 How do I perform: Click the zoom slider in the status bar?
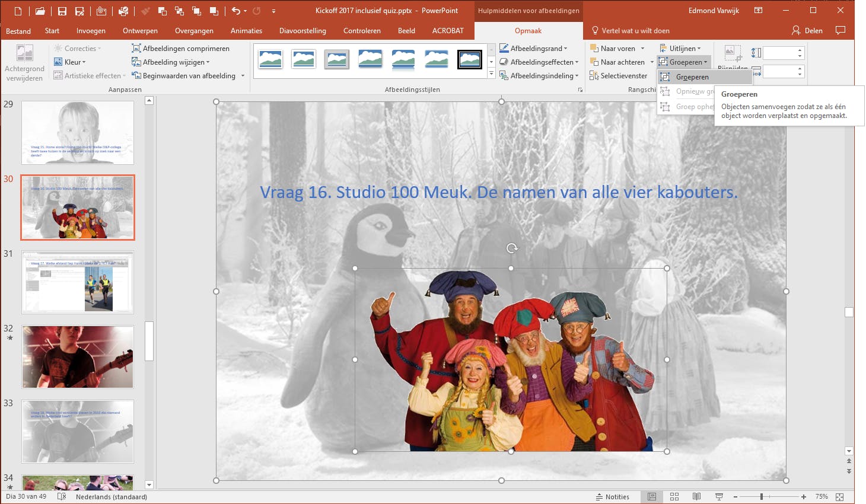(762, 497)
